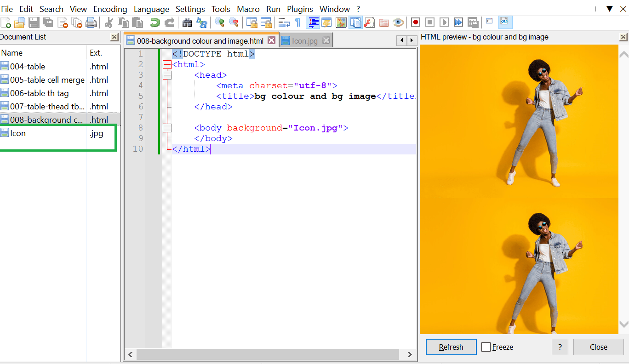
Task: Collapse the html element at line 2
Action: pos(166,64)
